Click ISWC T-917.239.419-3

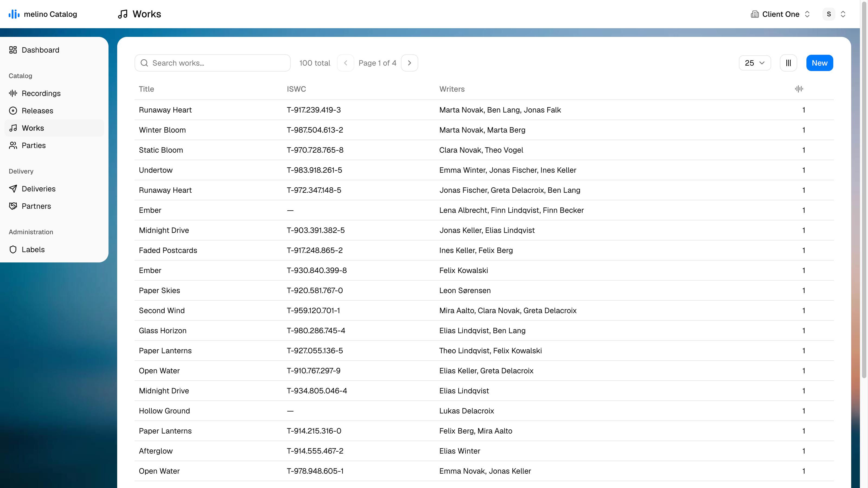point(314,110)
